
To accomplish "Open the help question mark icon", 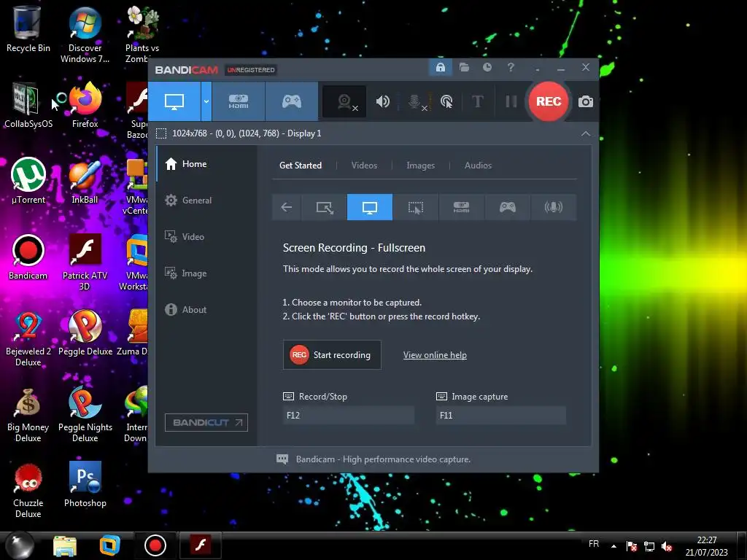I will (511, 67).
